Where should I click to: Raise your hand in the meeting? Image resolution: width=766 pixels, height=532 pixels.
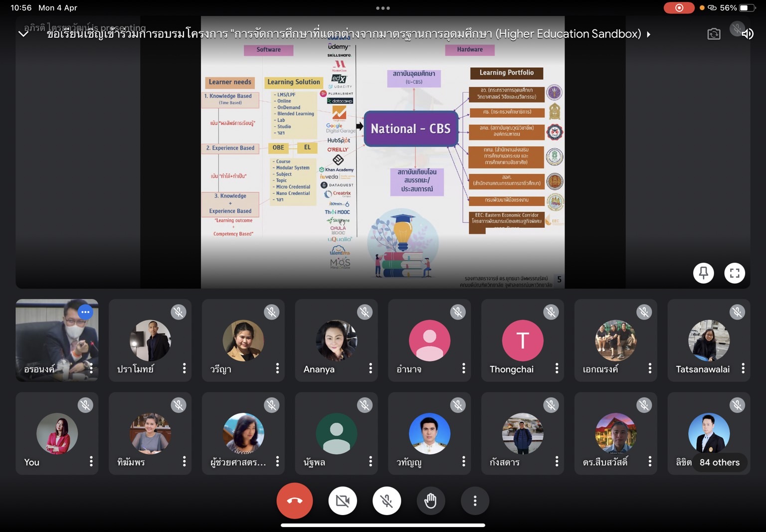(x=430, y=501)
